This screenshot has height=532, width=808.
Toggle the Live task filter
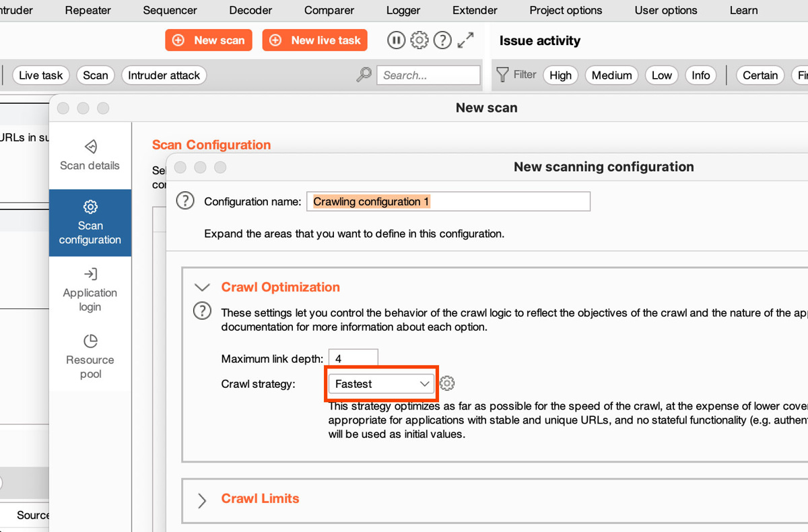point(40,75)
